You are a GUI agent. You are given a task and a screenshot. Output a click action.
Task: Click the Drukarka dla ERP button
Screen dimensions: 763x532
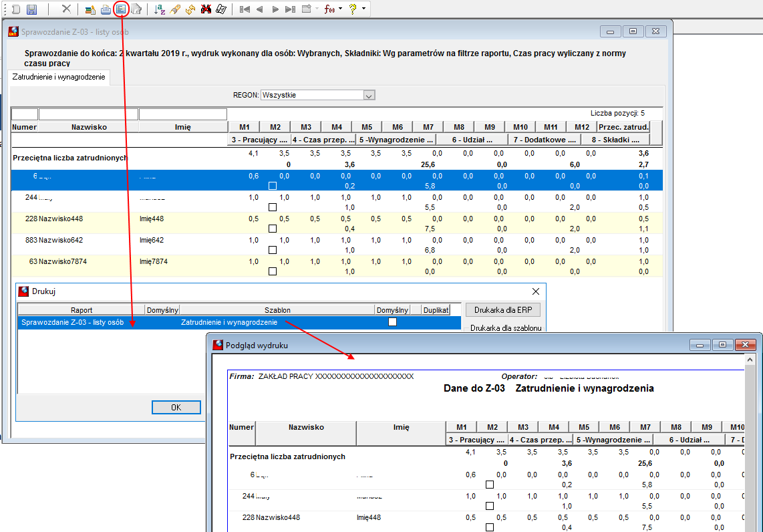point(503,309)
